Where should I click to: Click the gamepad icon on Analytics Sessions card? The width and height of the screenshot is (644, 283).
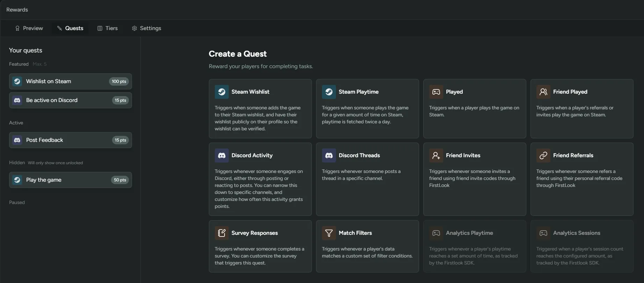pos(543,233)
